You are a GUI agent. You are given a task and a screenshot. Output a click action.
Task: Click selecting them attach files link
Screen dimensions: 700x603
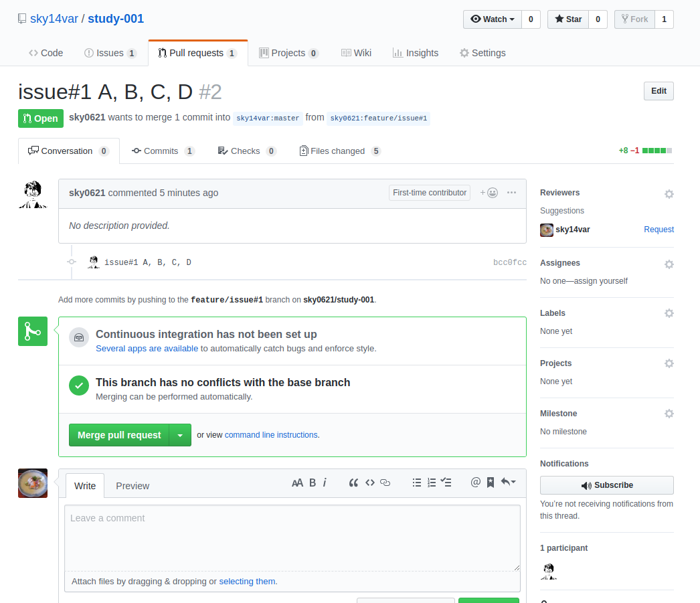(248, 582)
